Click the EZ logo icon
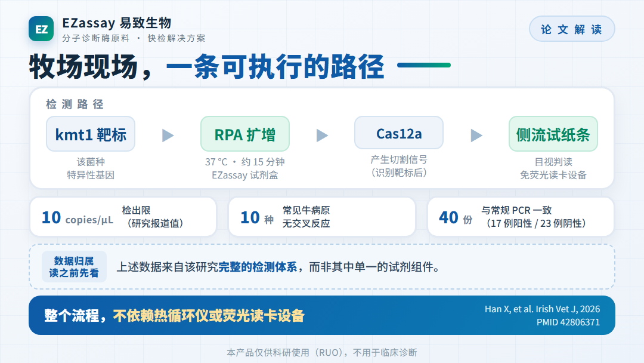The width and height of the screenshot is (644, 363). click(41, 29)
